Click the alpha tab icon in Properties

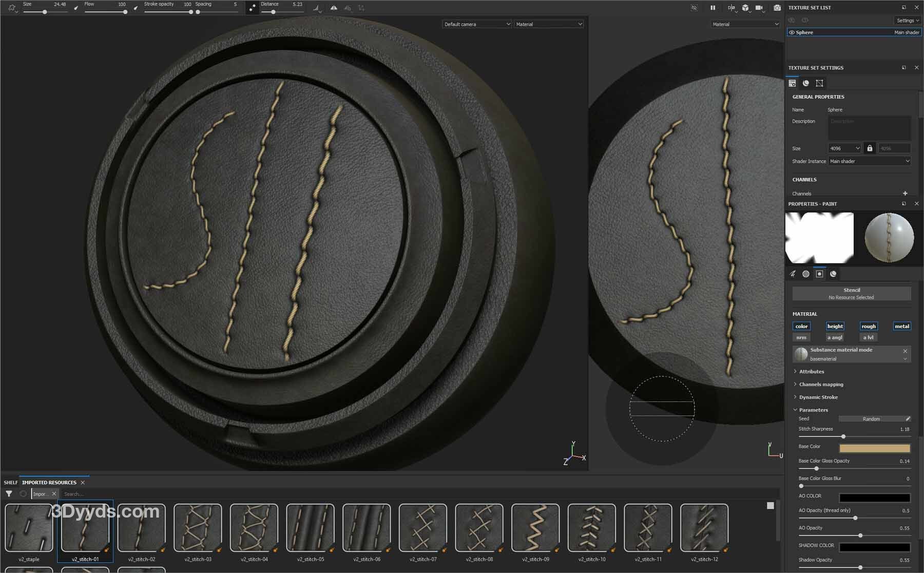tap(806, 274)
